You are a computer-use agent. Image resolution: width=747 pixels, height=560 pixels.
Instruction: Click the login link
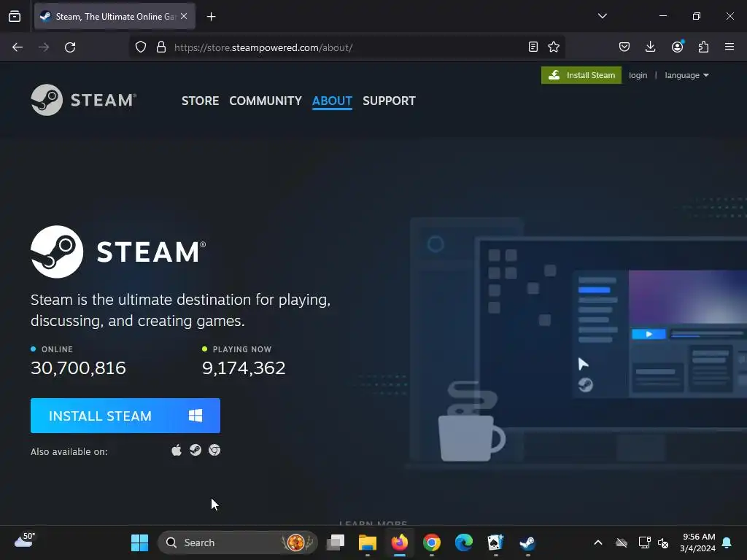(638, 75)
